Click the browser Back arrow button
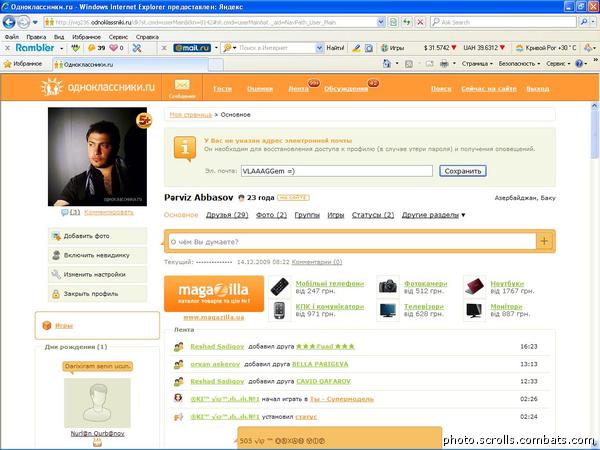 point(9,22)
